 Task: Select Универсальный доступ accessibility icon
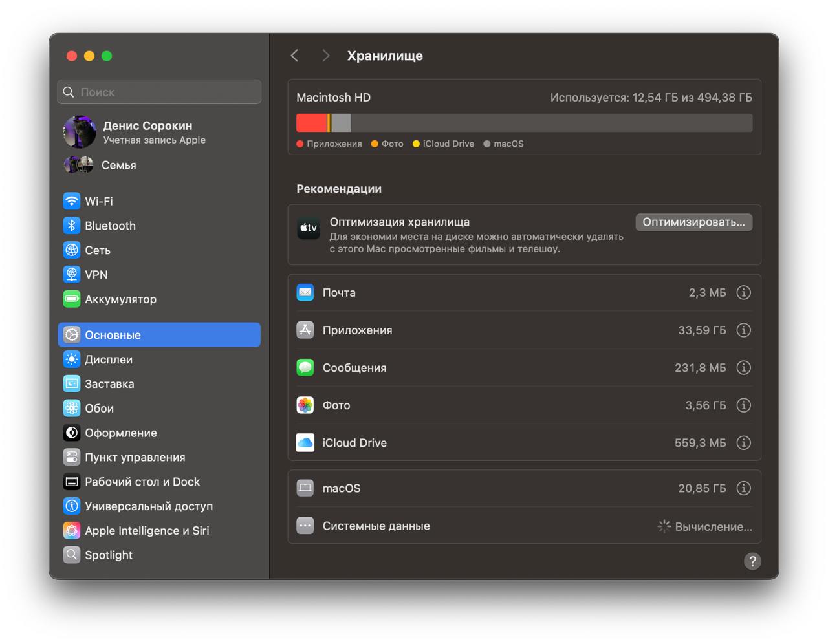pyautogui.click(x=72, y=506)
